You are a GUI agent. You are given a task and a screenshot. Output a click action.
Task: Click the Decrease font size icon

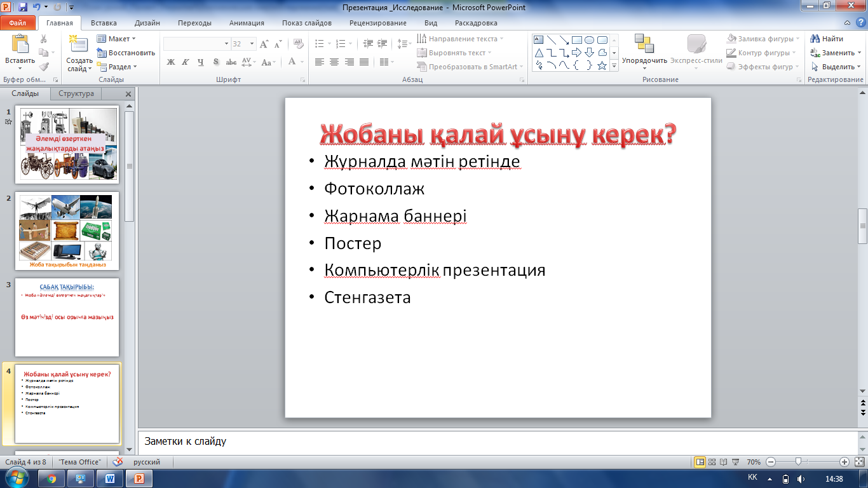click(x=279, y=44)
